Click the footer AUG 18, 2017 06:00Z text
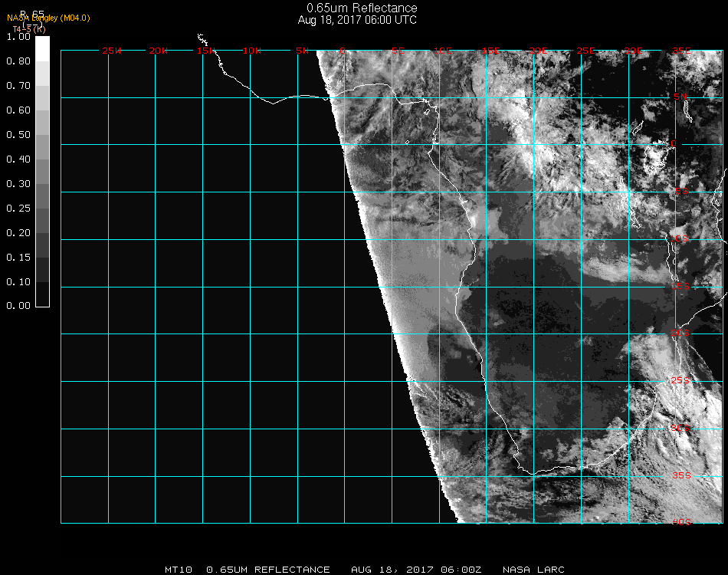Viewport: 728px width, 575px height. 416,570
